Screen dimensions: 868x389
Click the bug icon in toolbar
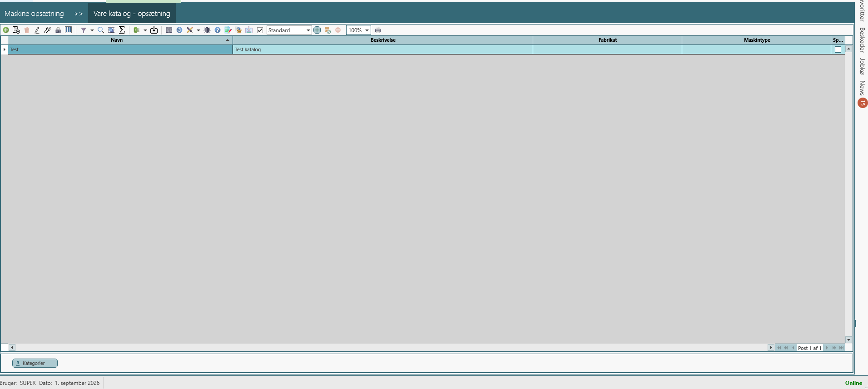pyautogui.click(x=207, y=30)
